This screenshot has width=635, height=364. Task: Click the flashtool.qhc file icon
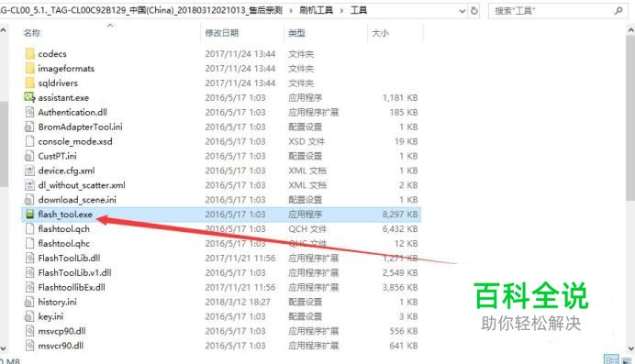click(x=29, y=243)
